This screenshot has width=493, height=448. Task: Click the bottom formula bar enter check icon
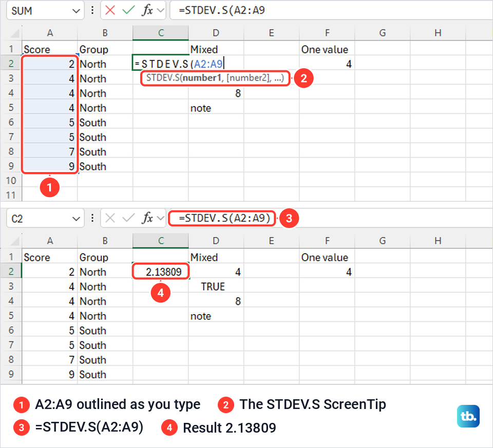click(x=128, y=218)
